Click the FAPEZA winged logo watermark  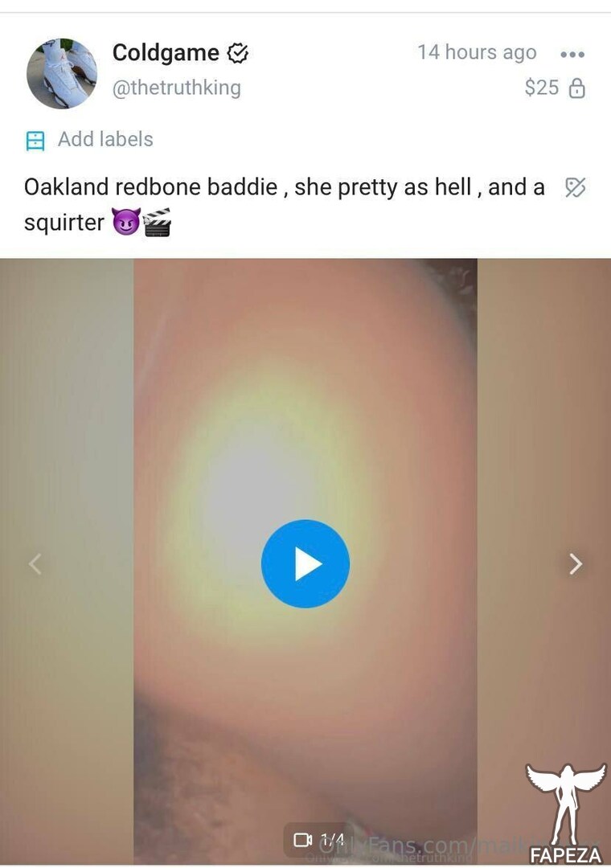pos(565,813)
